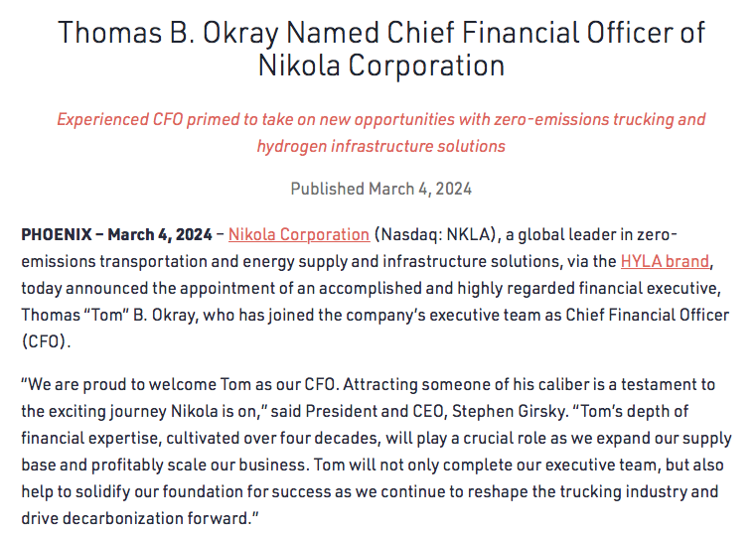Click "Chief Financial Officer" in first paragraph
This screenshot has height=534, width=756.
click(x=647, y=315)
